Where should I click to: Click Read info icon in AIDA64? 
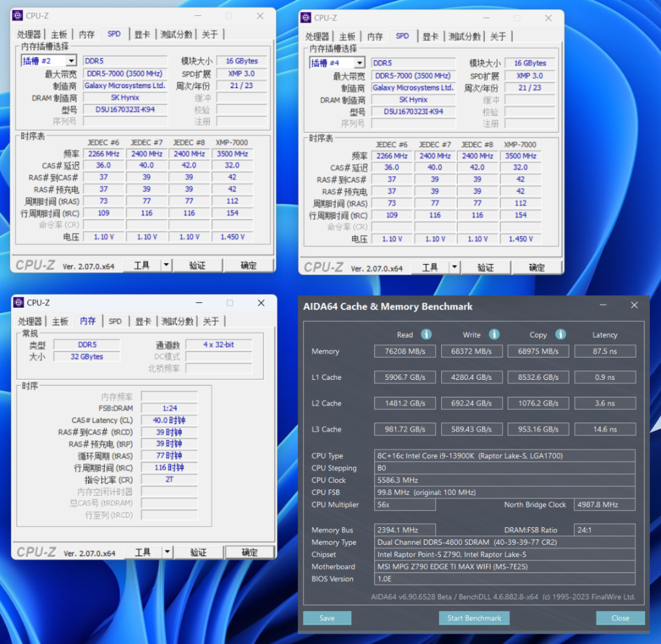coord(426,335)
